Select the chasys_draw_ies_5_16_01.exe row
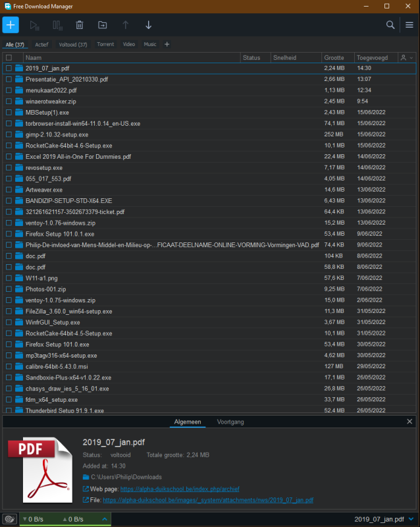The height and width of the screenshot is (527, 420). [x=209, y=389]
